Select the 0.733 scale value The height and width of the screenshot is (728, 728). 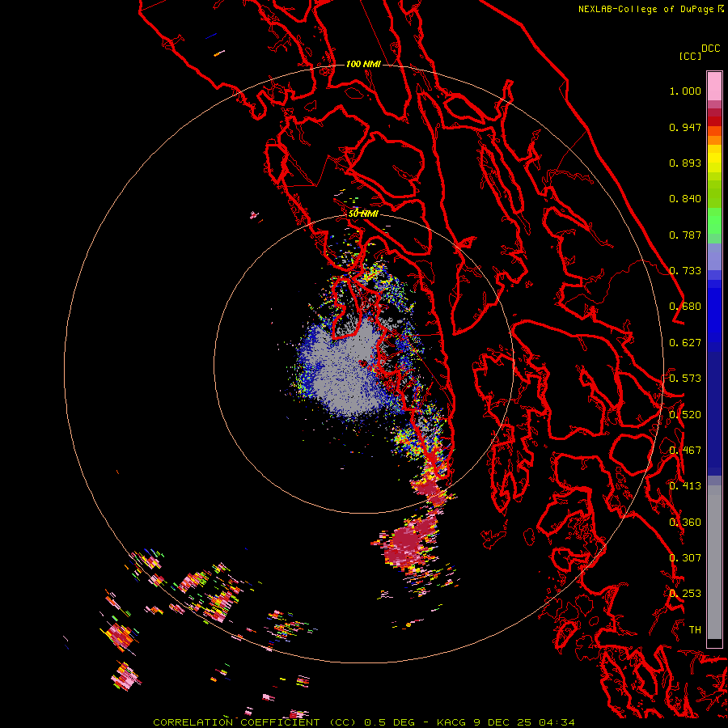click(685, 271)
